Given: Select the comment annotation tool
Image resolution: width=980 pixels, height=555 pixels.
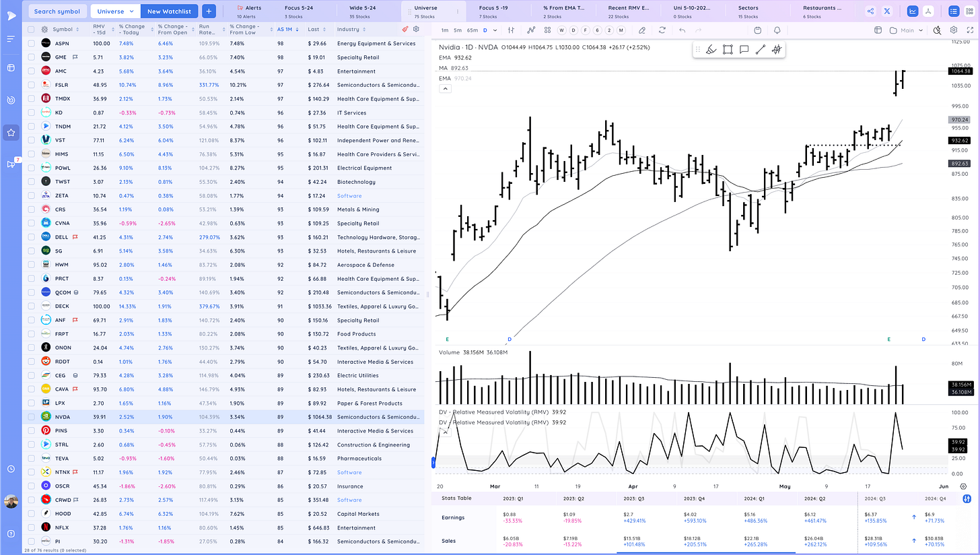Looking at the screenshot, I should pyautogui.click(x=744, y=49).
